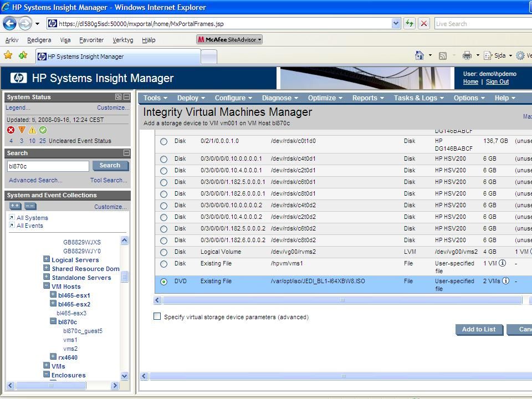
Task: Select radio for disk /dev/rdsk/c6t0d1
Action: coord(163,182)
